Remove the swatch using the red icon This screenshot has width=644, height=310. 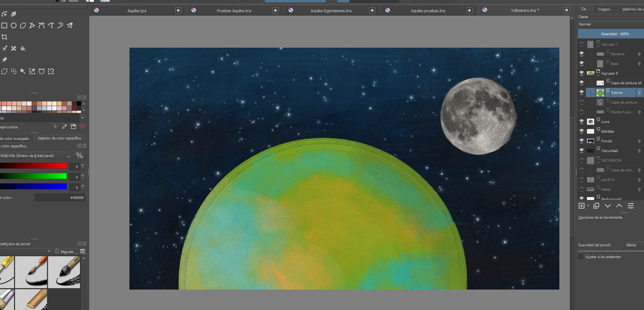pyautogui.click(x=82, y=127)
